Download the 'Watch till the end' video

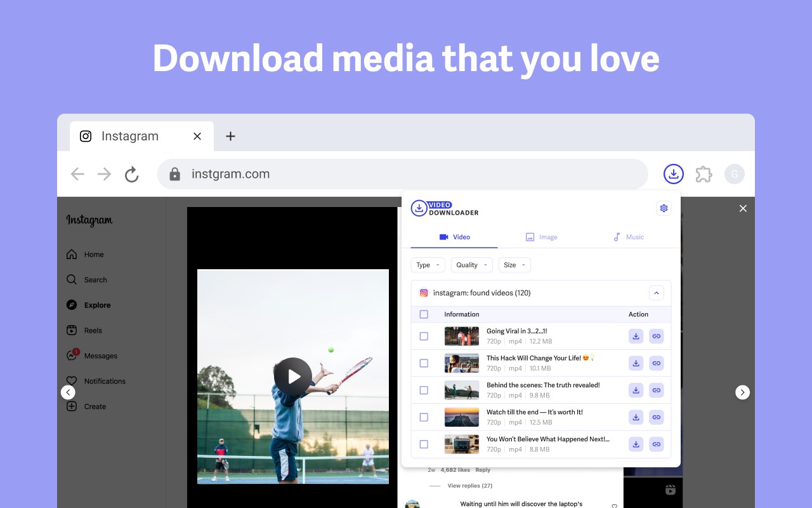636,417
